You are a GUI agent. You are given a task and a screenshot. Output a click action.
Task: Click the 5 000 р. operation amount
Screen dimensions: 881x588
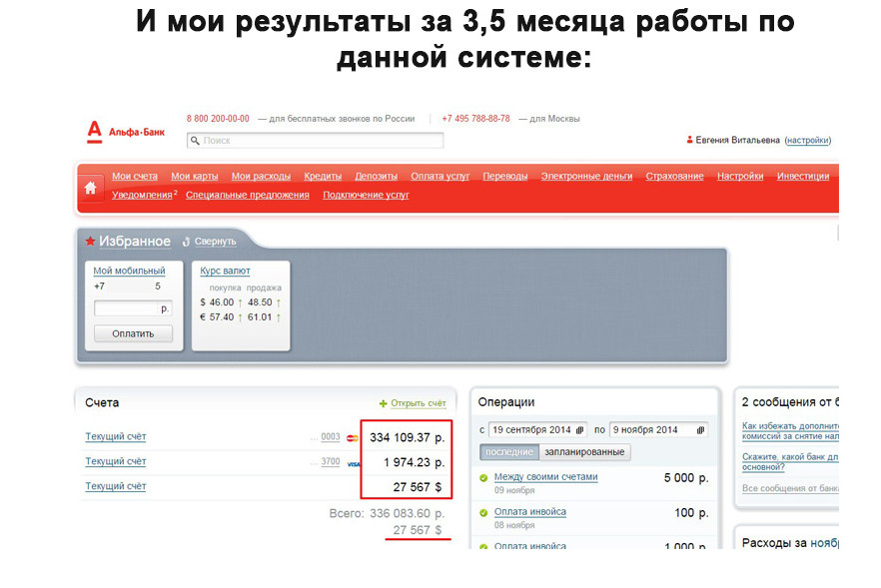(x=686, y=478)
